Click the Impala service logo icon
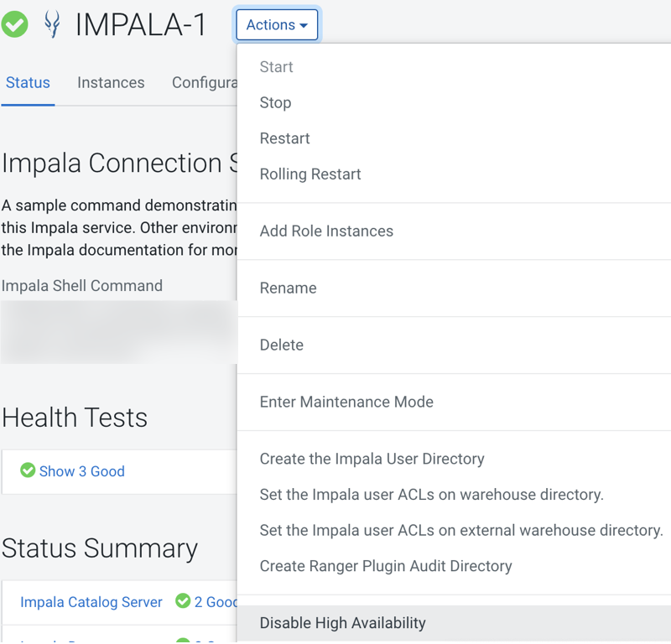Screen dimensions: 671x644 (x=52, y=24)
